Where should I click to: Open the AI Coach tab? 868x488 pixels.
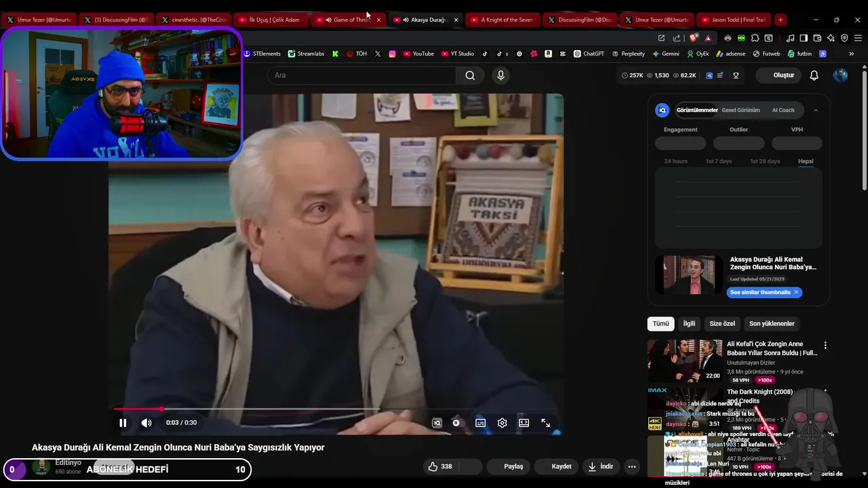point(783,110)
